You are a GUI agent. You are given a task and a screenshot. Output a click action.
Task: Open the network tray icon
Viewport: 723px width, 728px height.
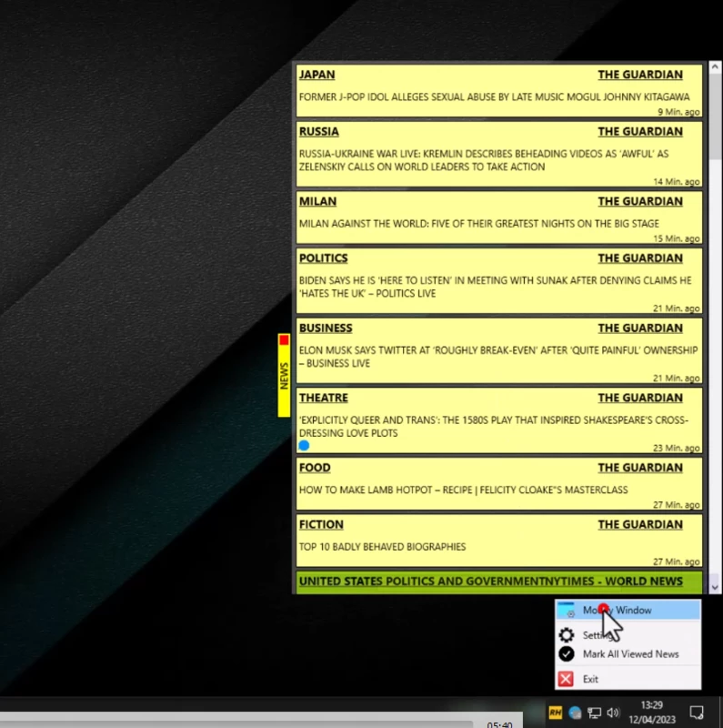(594, 713)
